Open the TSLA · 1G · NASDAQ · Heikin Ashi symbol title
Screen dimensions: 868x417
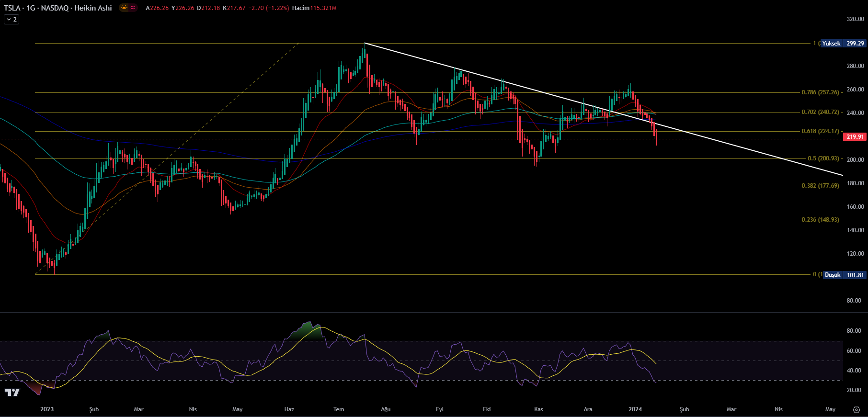(58, 8)
